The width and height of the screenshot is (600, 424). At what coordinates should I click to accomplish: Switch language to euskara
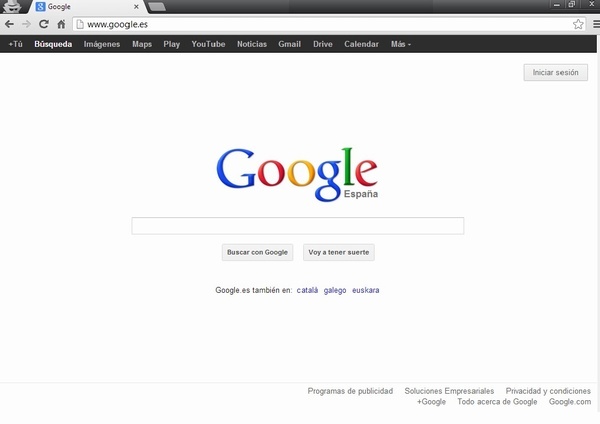[x=366, y=290]
